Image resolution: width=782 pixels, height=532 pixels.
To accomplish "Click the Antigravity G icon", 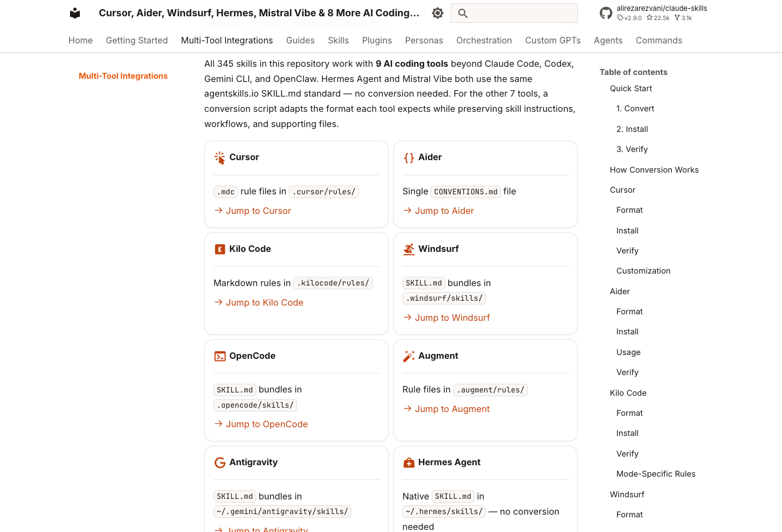I will pos(219,463).
